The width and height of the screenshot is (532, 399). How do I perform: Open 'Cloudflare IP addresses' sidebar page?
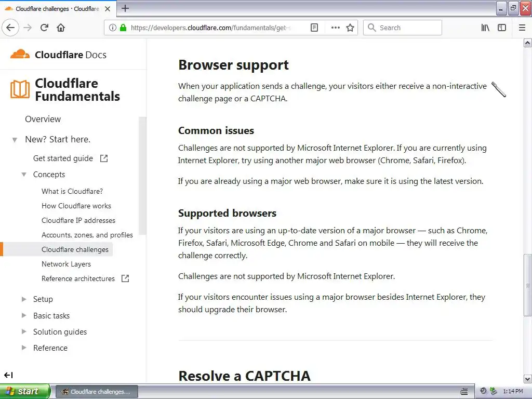tap(78, 220)
